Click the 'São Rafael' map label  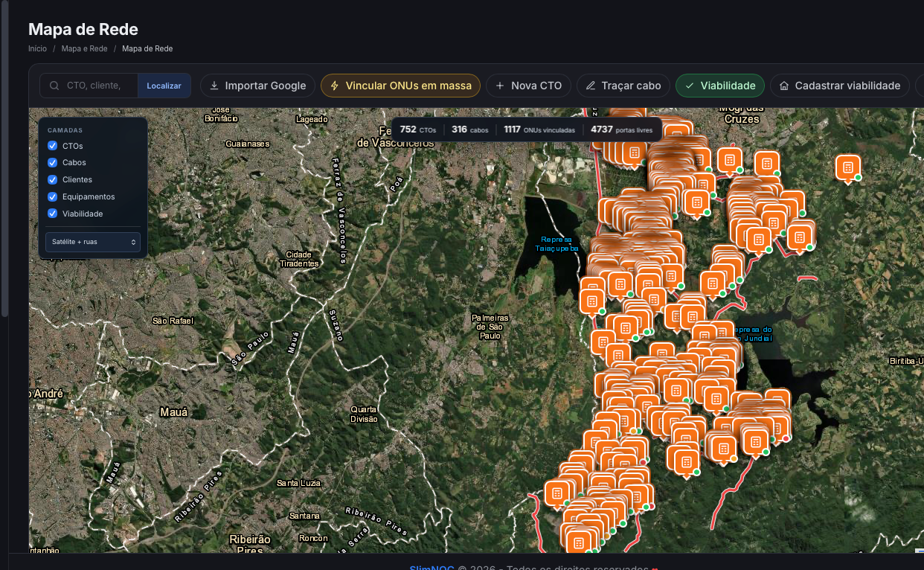[173, 321]
